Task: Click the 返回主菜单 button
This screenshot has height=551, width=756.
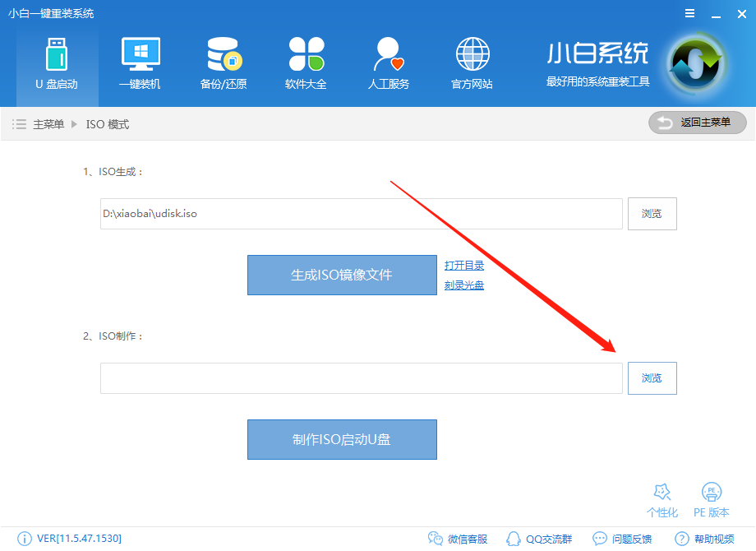Action: click(697, 123)
